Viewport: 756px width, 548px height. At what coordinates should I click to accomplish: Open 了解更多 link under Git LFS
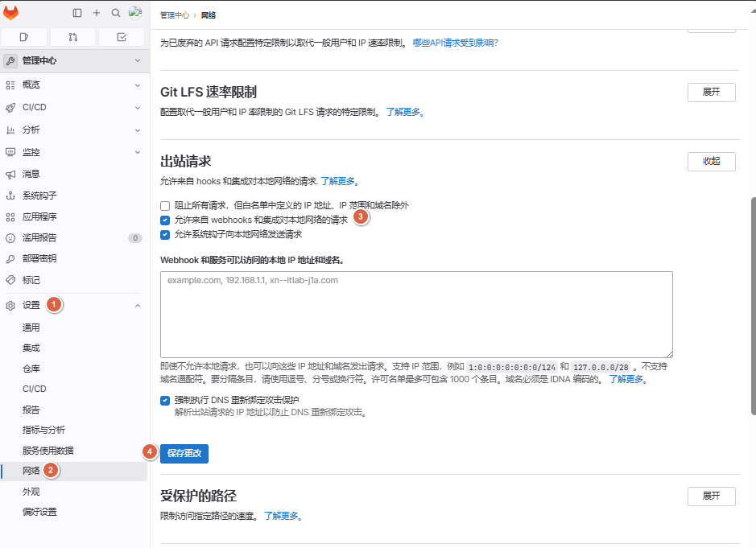[x=405, y=113]
